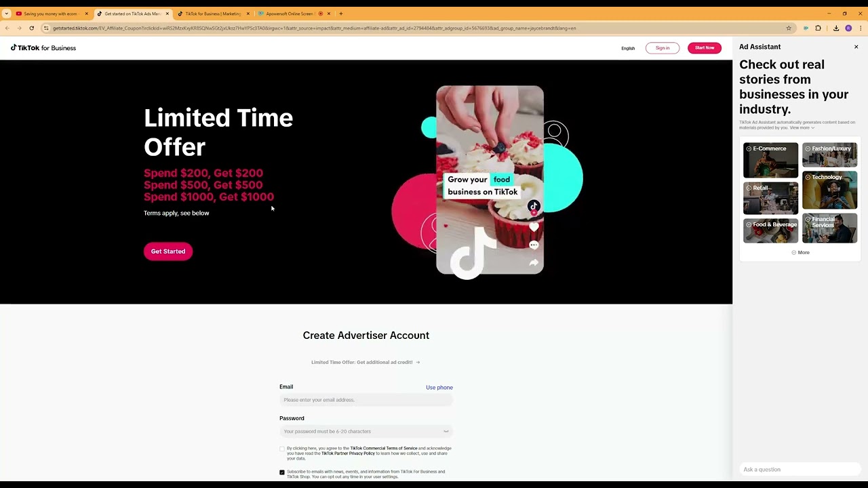The width and height of the screenshot is (868, 488).
Task: Close the Apowersoft Online Screen tab
Action: (328, 14)
